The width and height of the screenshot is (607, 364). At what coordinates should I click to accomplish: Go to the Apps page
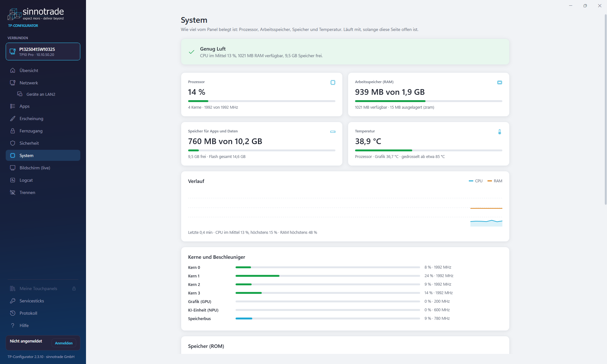click(43, 106)
